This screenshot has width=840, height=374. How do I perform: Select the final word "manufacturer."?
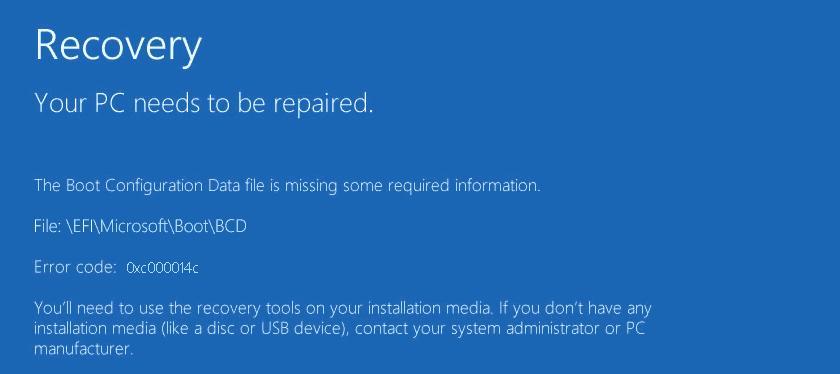83,349
